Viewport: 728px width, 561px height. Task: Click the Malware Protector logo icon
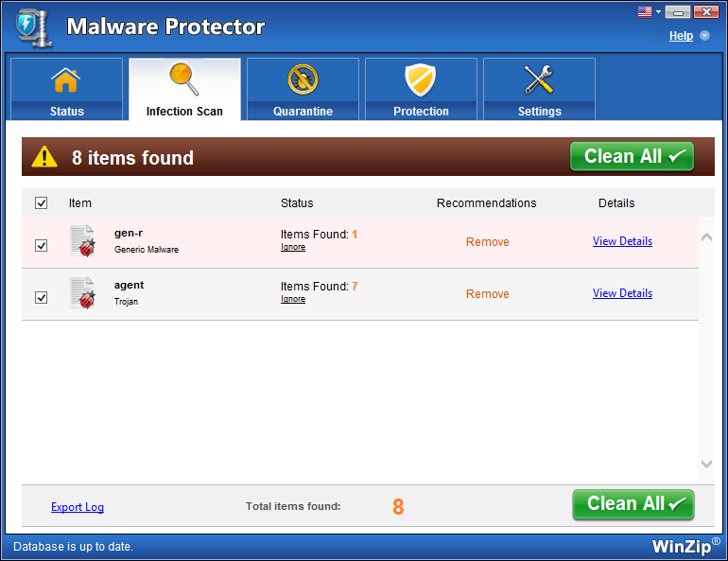tap(31, 27)
